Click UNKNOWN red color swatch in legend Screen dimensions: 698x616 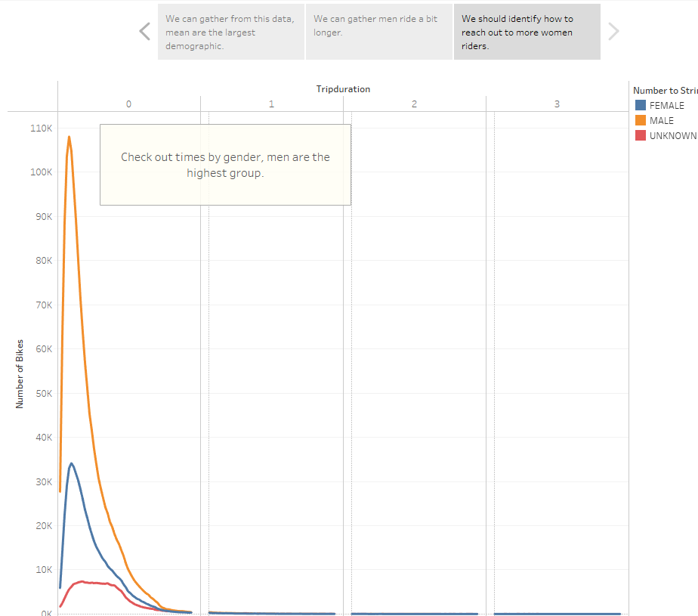pos(640,135)
